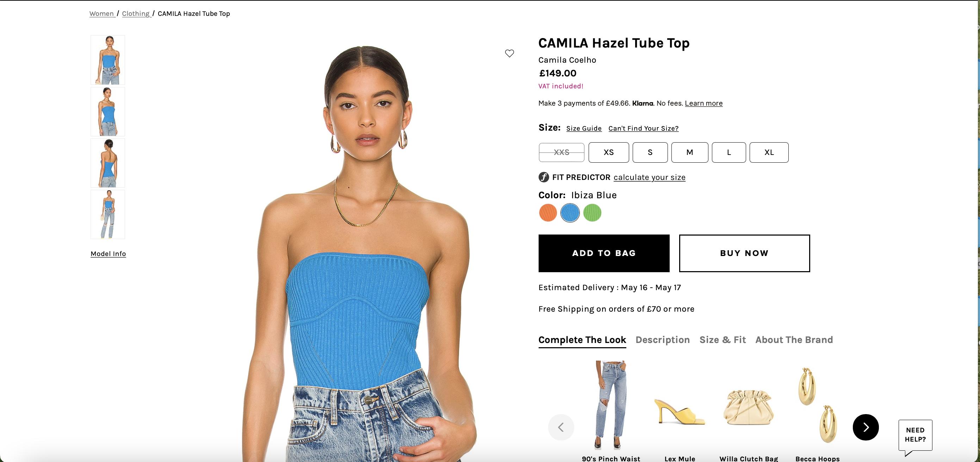Click the BUY NOW button
Image resolution: width=980 pixels, height=462 pixels.
point(744,253)
